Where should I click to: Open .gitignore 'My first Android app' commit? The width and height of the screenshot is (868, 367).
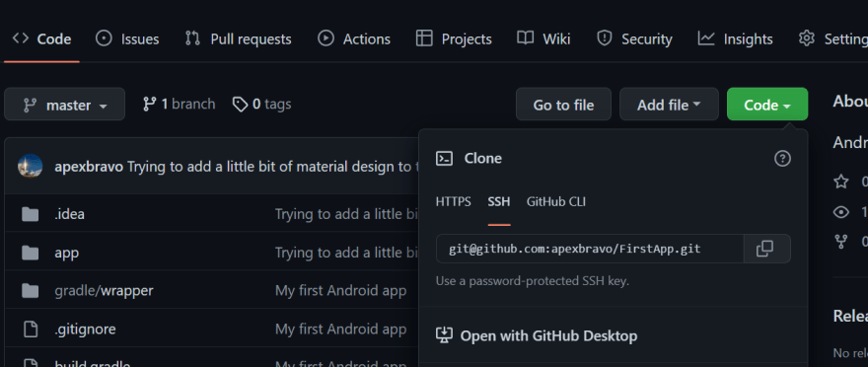(x=340, y=330)
